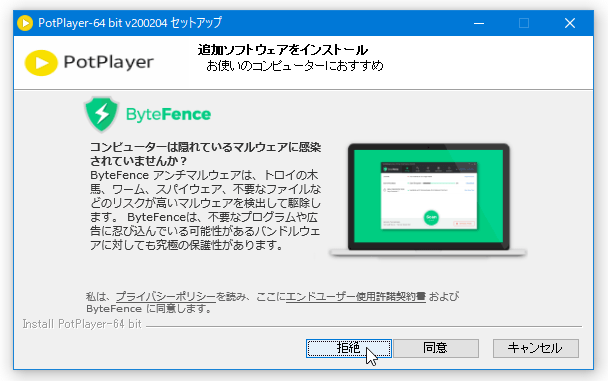Image resolution: width=608 pixels, height=381 pixels.
Task: Click the PotPlayer title bar icon
Action: pyautogui.click(x=25, y=23)
